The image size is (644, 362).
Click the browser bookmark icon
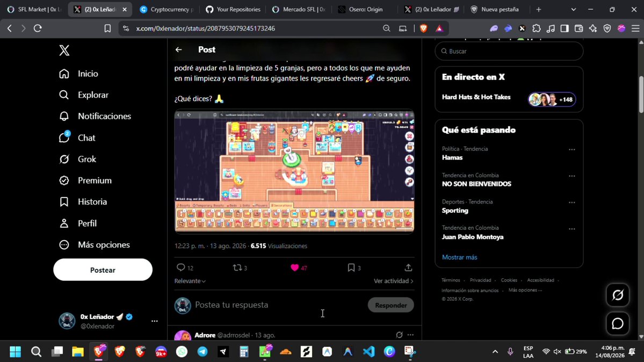pyautogui.click(x=107, y=28)
